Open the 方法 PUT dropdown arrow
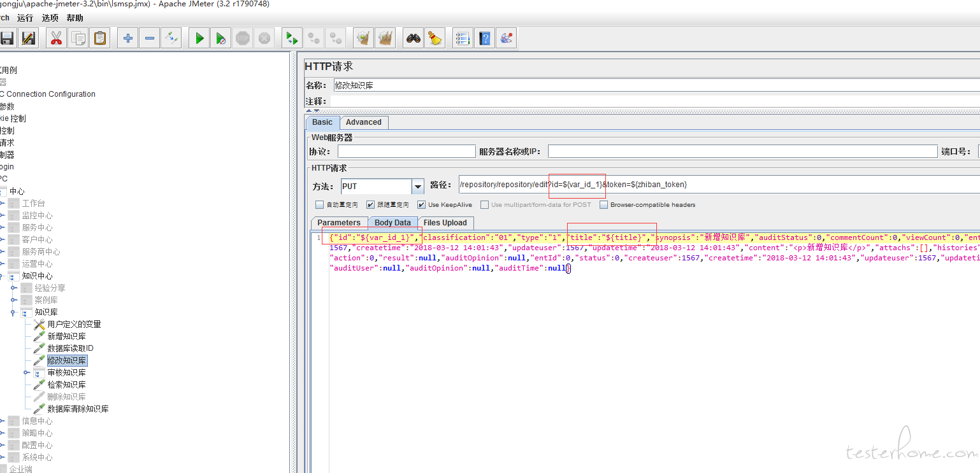The height and width of the screenshot is (473, 980). [x=418, y=187]
